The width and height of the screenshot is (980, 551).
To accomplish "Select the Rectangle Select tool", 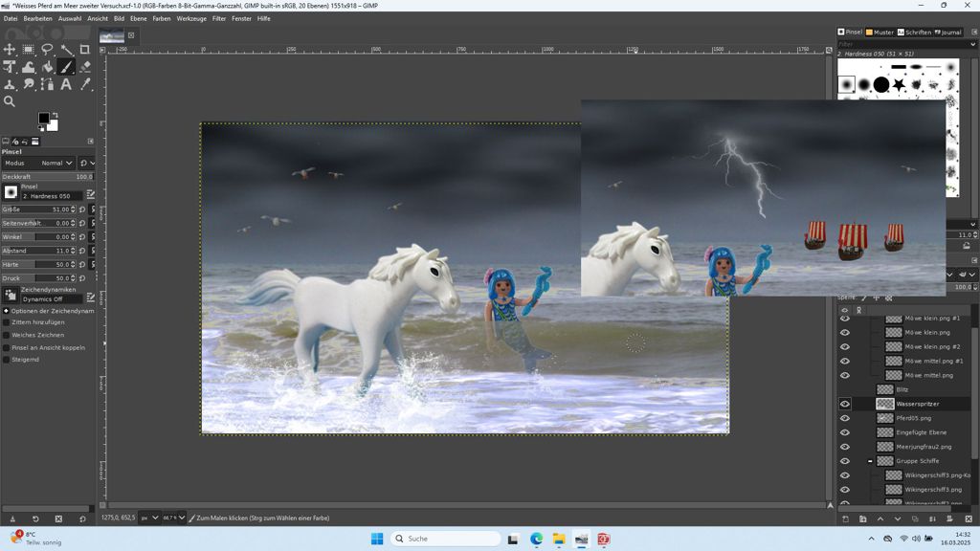I will 28,50.
